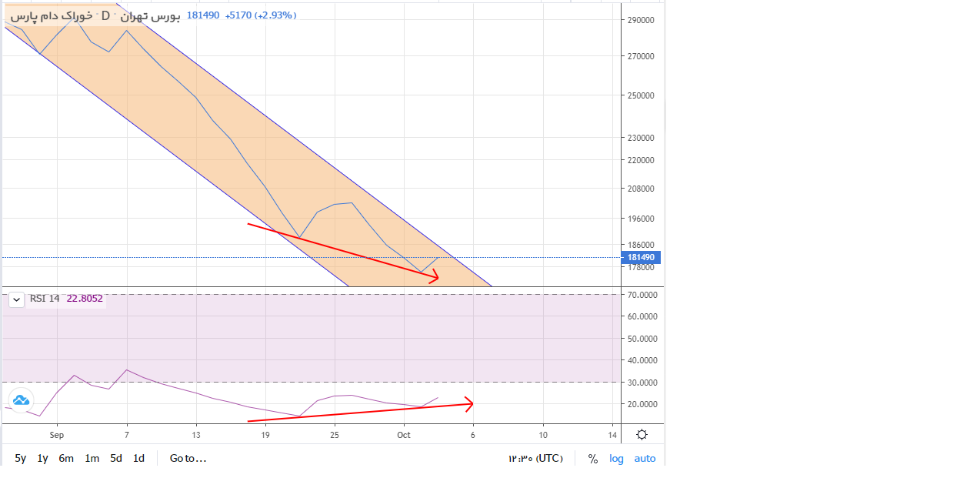Click the بورس تهران exchange label

(x=149, y=15)
